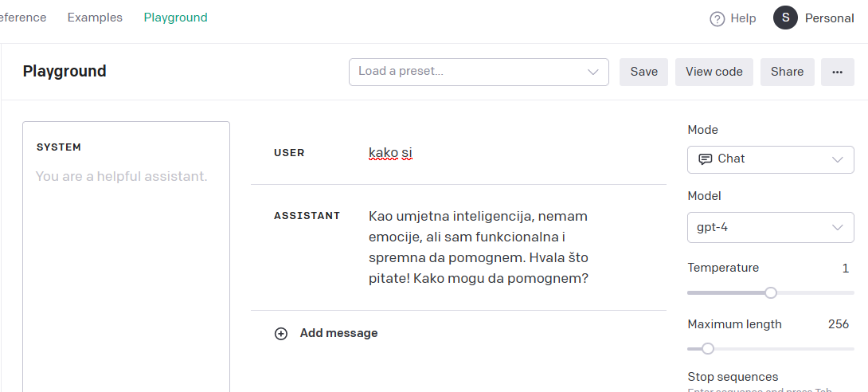This screenshot has width=868, height=392.
Task: Switch to the Playground tab
Action: [x=175, y=18]
